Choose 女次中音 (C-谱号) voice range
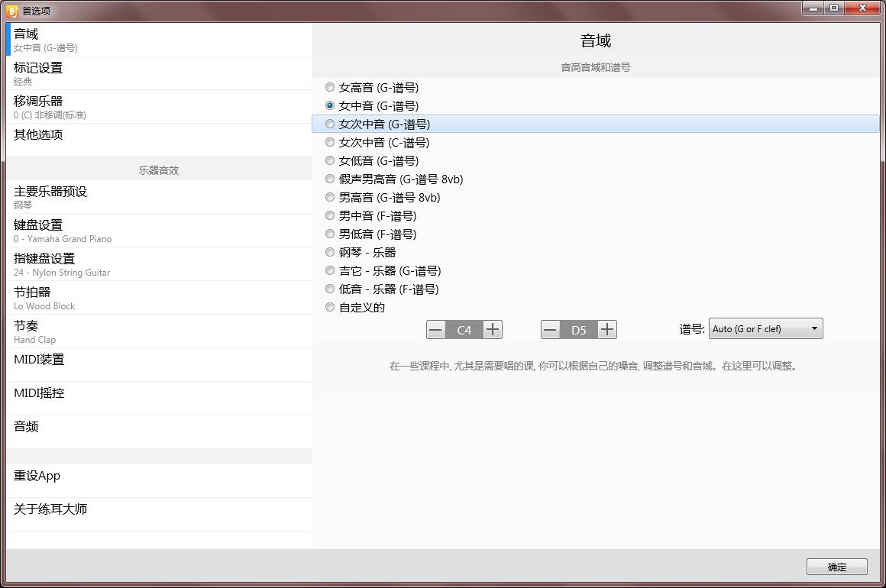 coord(330,142)
